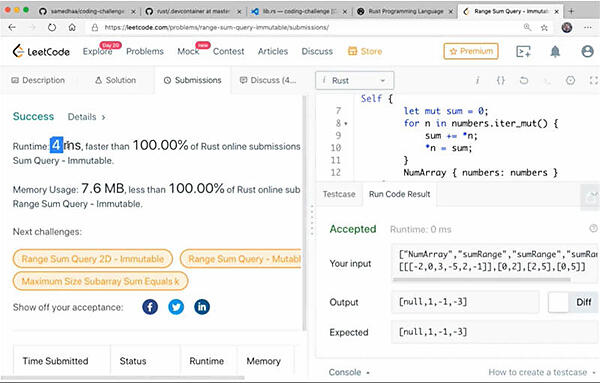Share acceptance on LinkedIn
Screen dimensions: 600x383
(x=202, y=307)
